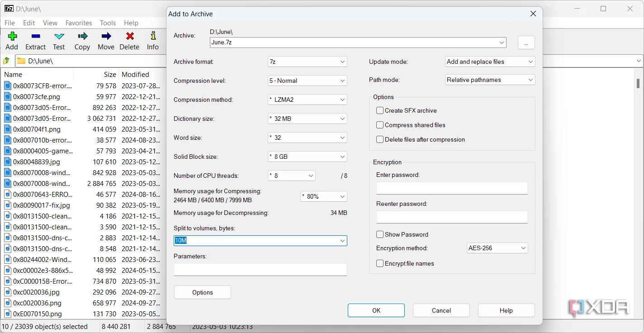The height and width of the screenshot is (333, 644).
Task: Toggle Delete files after compression
Action: (x=380, y=139)
